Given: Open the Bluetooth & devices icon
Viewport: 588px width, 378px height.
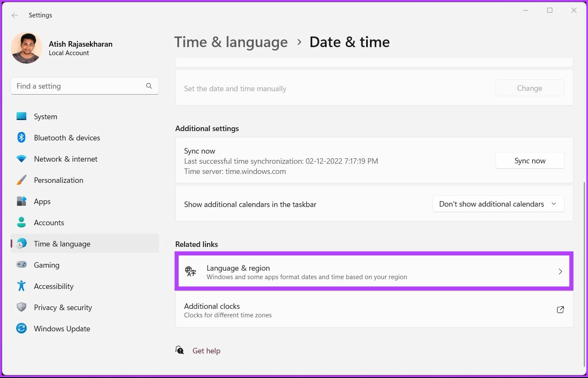Looking at the screenshot, I should (x=21, y=137).
